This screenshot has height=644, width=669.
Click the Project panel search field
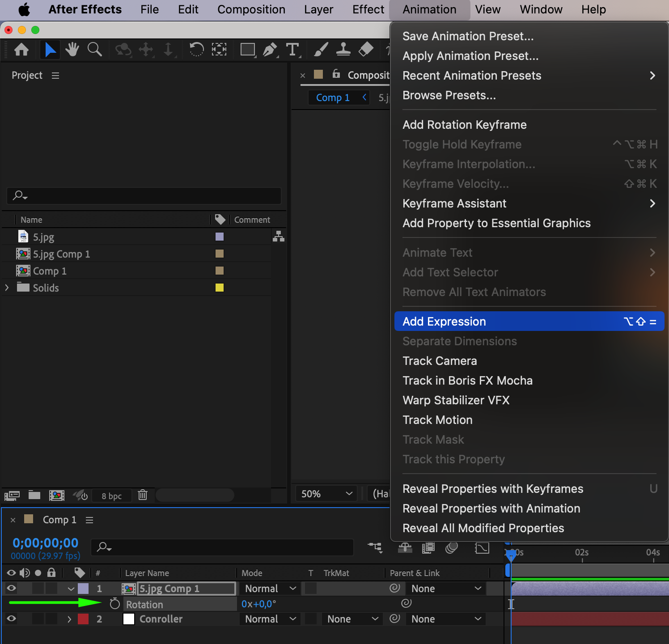(144, 195)
